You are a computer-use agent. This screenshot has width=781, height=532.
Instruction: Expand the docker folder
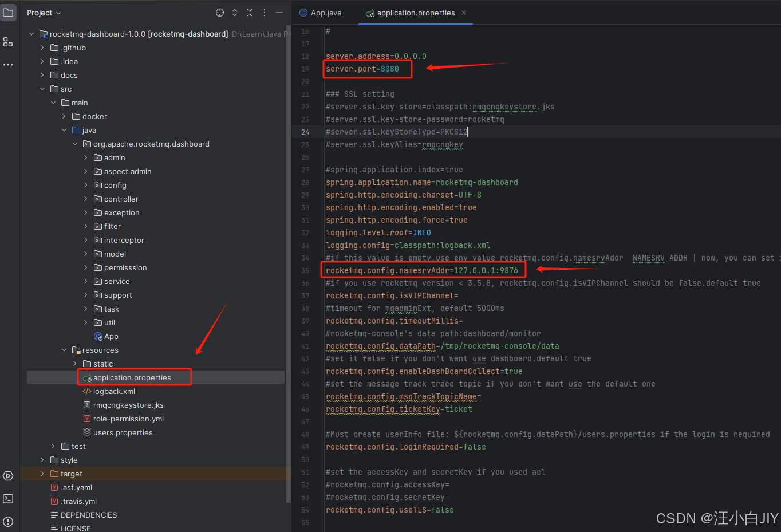tap(64, 116)
